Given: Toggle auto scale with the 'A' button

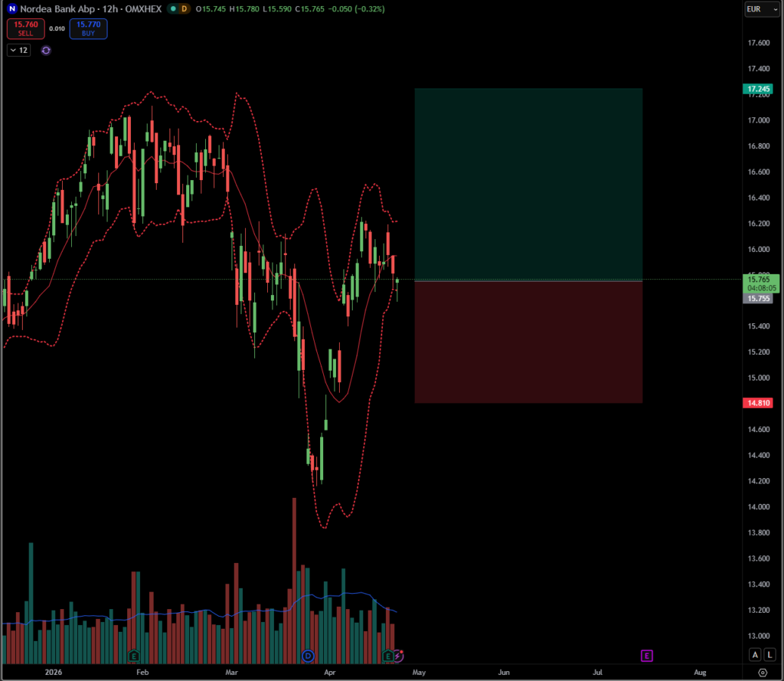Looking at the screenshot, I should 755,655.
